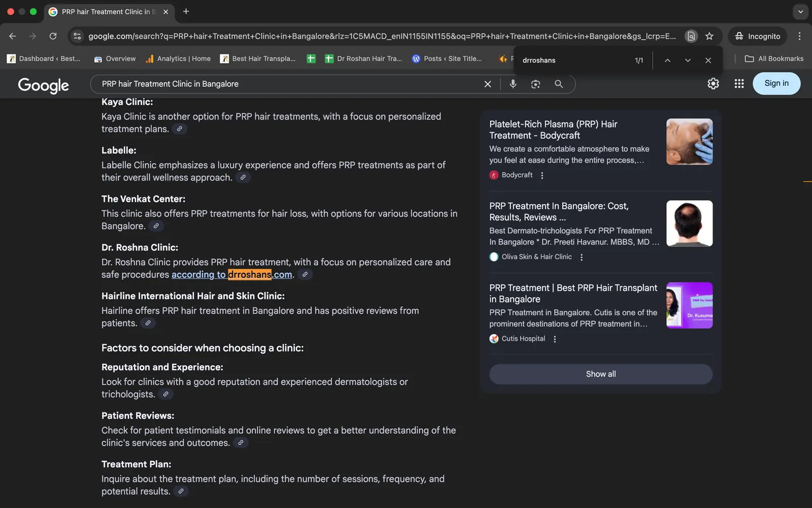Image resolution: width=812 pixels, height=508 pixels.
Task: Expand the tab search dropdown
Action: [800, 11]
